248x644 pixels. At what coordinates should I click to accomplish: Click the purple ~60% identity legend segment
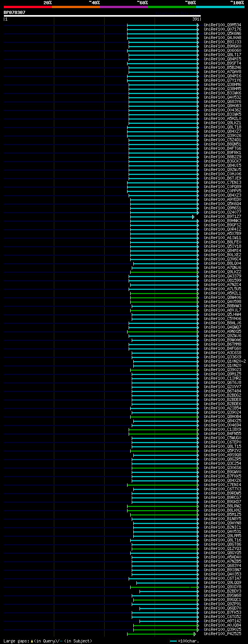(124, 7)
